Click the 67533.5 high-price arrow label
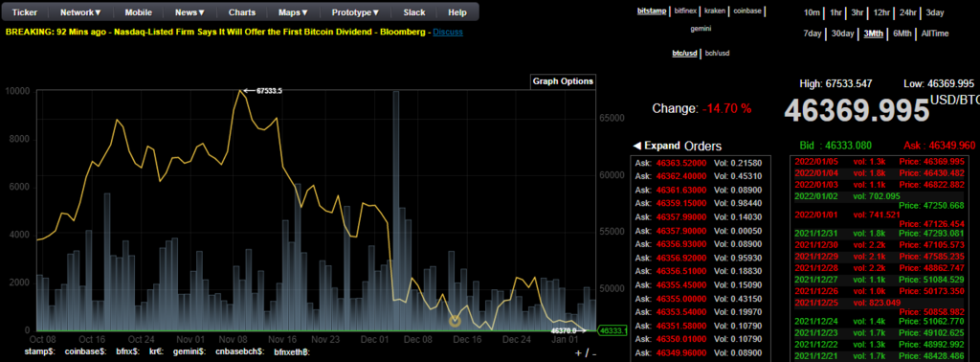The height and width of the screenshot is (362, 980). click(262, 91)
